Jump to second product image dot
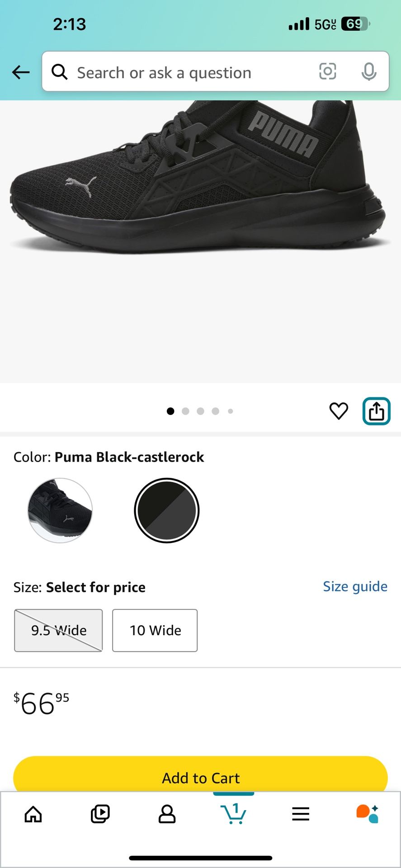This screenshot has width=401, height=868. click(x=185, y=411)
